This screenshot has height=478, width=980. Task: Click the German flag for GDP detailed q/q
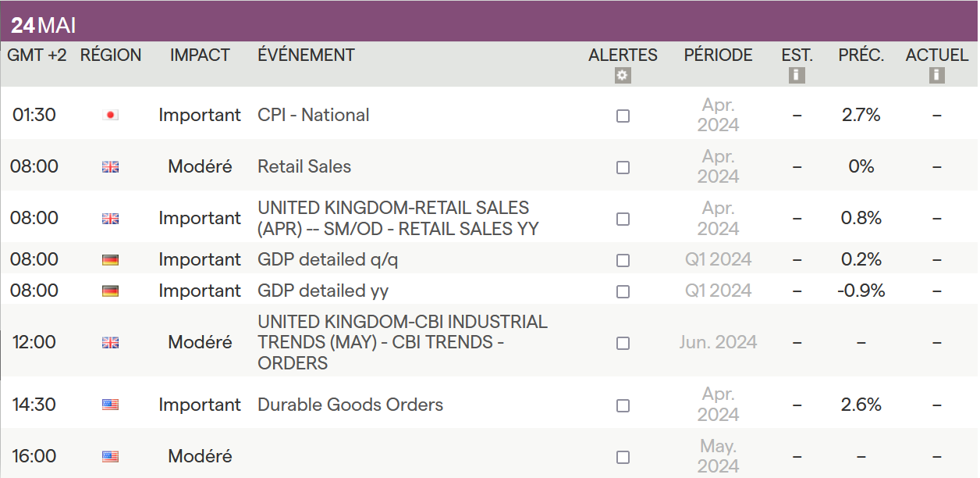110,260
